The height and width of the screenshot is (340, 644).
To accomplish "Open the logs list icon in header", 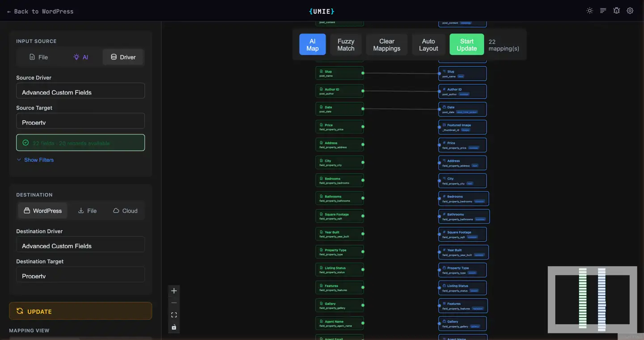I will point(603,11).
